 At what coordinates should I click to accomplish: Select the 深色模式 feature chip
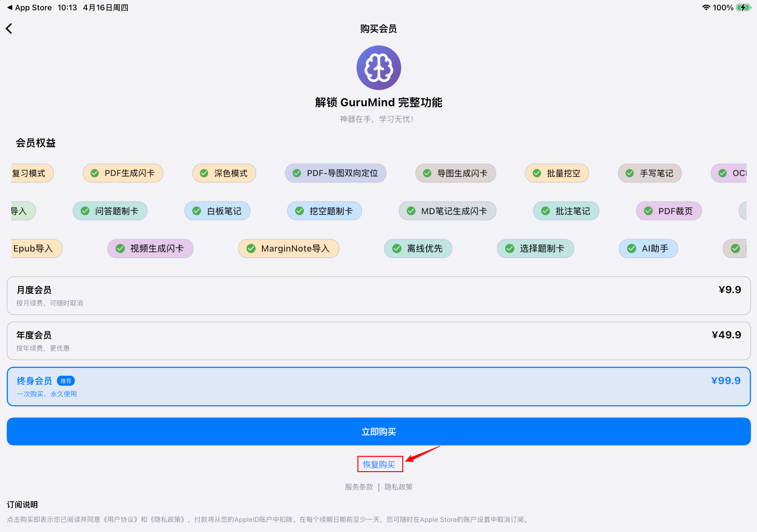tap(224, 173)
